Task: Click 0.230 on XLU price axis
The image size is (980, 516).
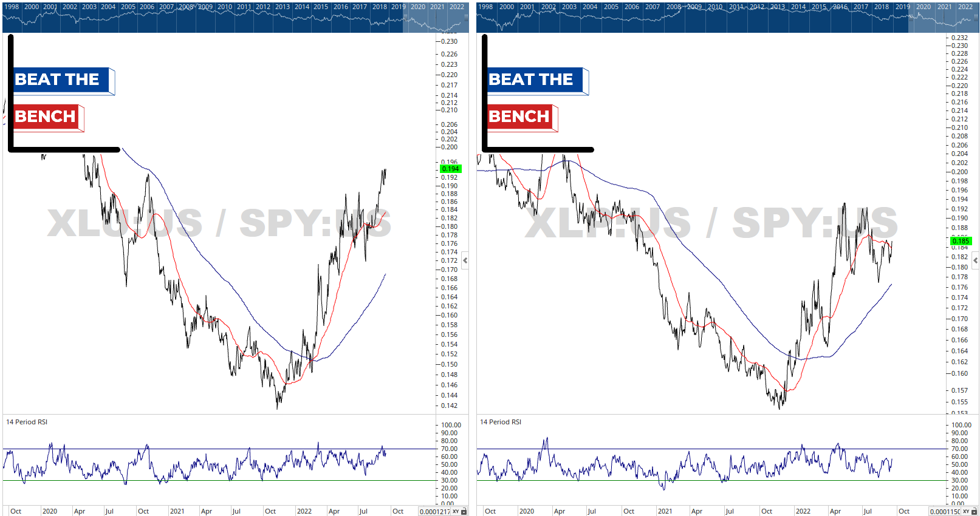Action: point(449,41)
